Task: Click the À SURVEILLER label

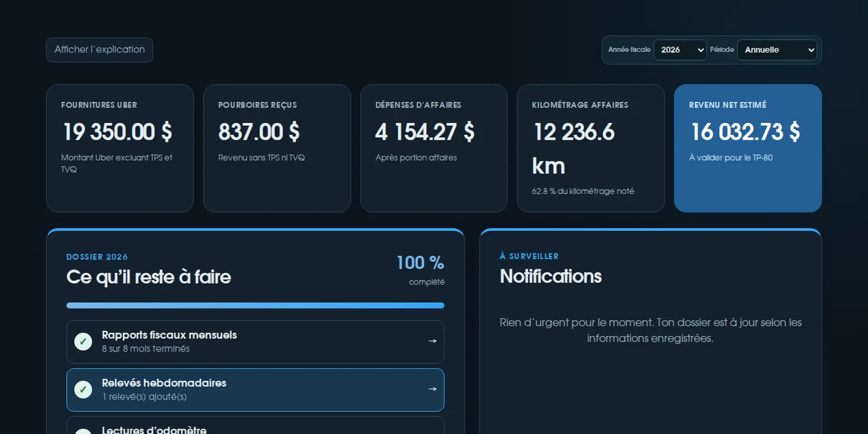Action: click(529, 256)
